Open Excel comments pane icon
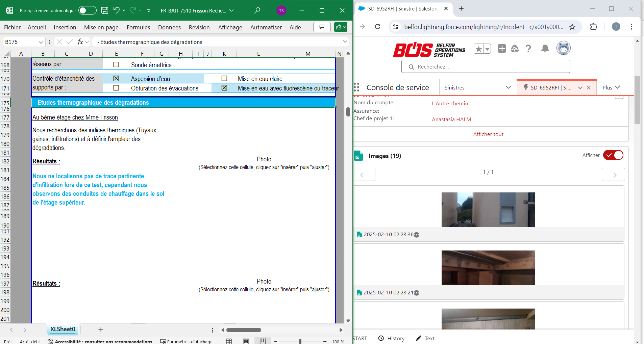This screenshot has width=644, height=344. [x=322, y=27]
